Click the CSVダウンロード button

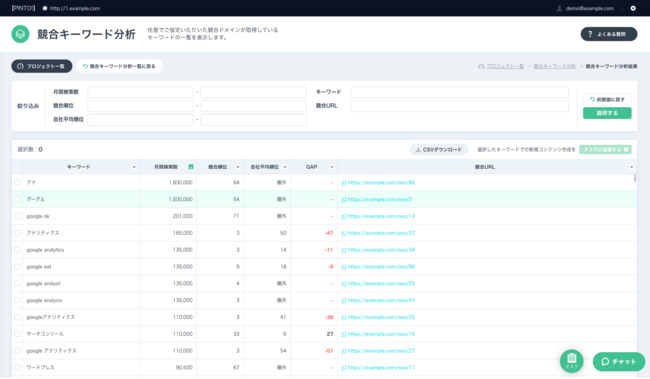(439, 150)
